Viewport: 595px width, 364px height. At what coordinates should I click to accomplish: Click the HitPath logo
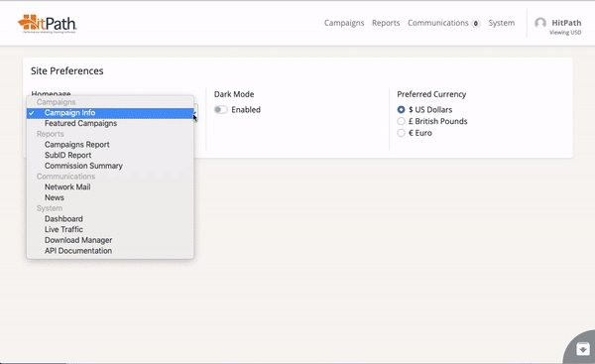point(47,24)
